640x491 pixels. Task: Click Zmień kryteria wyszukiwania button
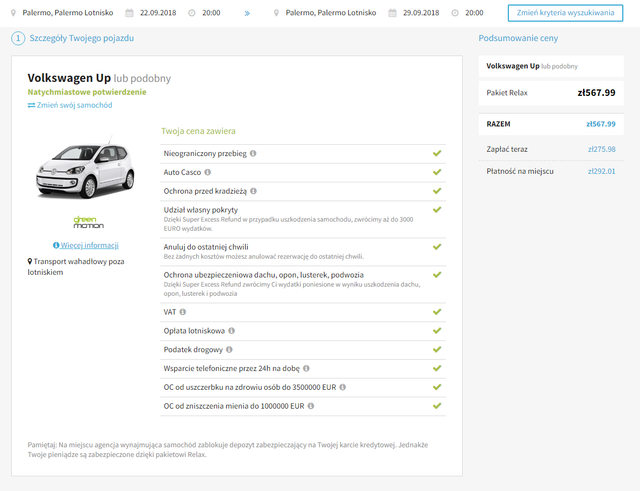[565, 13]
